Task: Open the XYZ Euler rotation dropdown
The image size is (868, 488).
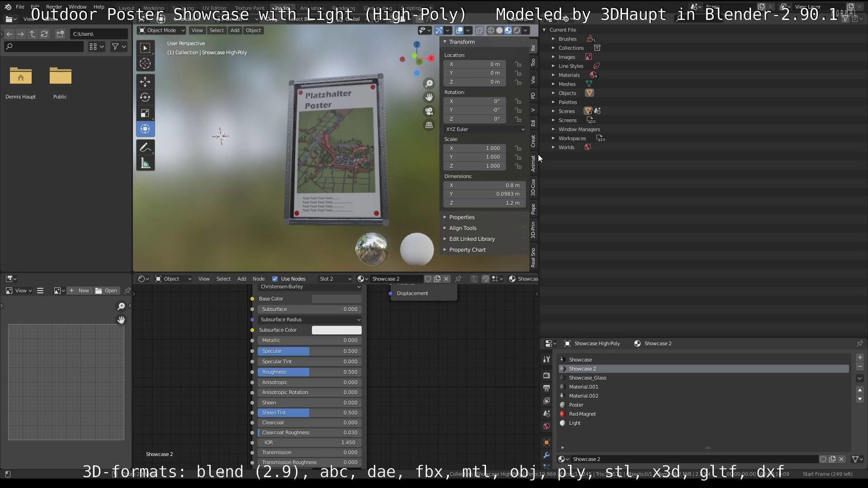Action: point(485,129)
